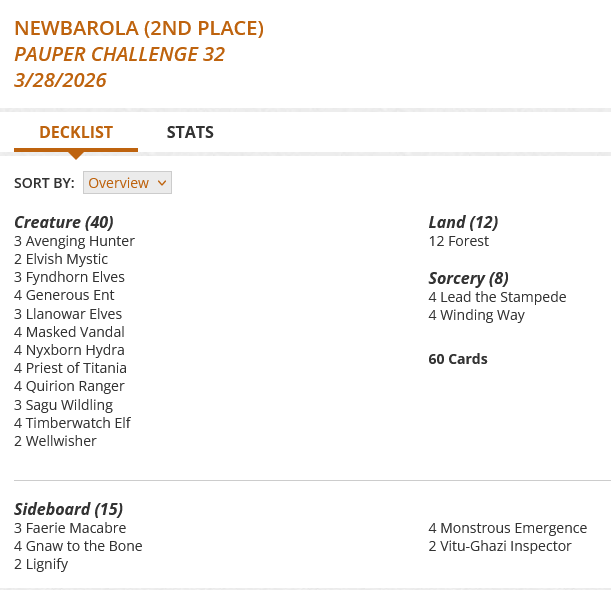Image resolution: width=611 pixels, height=590 pixels.
Task: Open the Fyndhorn Elves card link
Action: click(x=75, y=277)
